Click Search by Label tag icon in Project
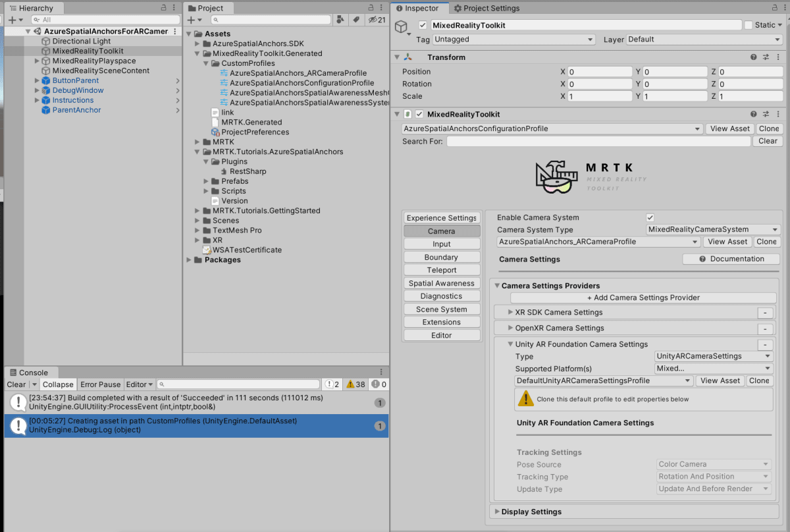 click(x=356, y=20)
